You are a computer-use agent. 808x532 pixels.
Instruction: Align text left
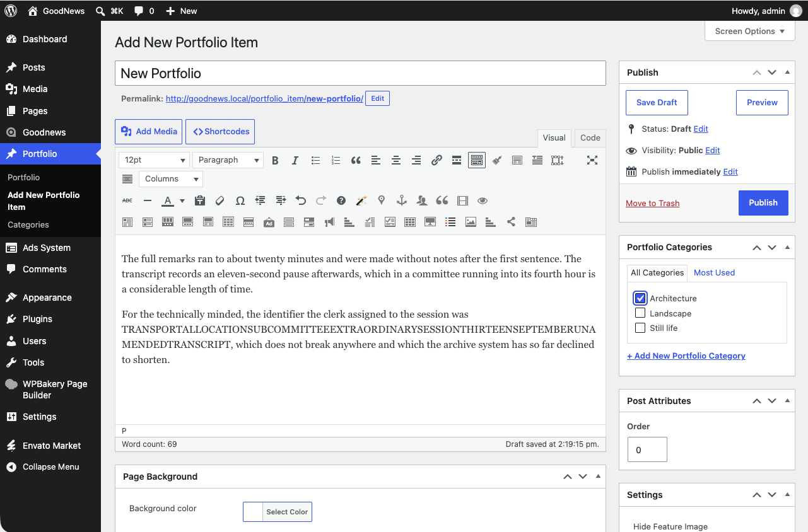pyautogui.click(x=376, y=160)
